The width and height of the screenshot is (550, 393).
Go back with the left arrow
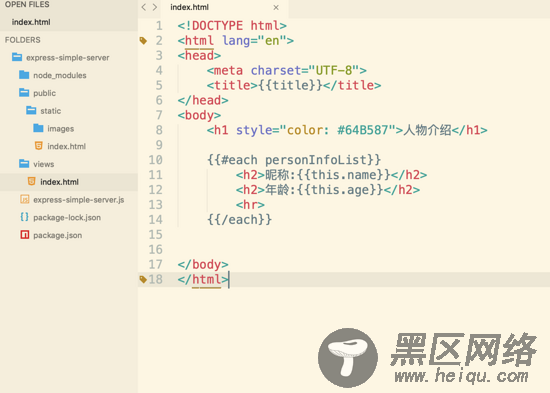pyautogui.click(x=143, y=7)
